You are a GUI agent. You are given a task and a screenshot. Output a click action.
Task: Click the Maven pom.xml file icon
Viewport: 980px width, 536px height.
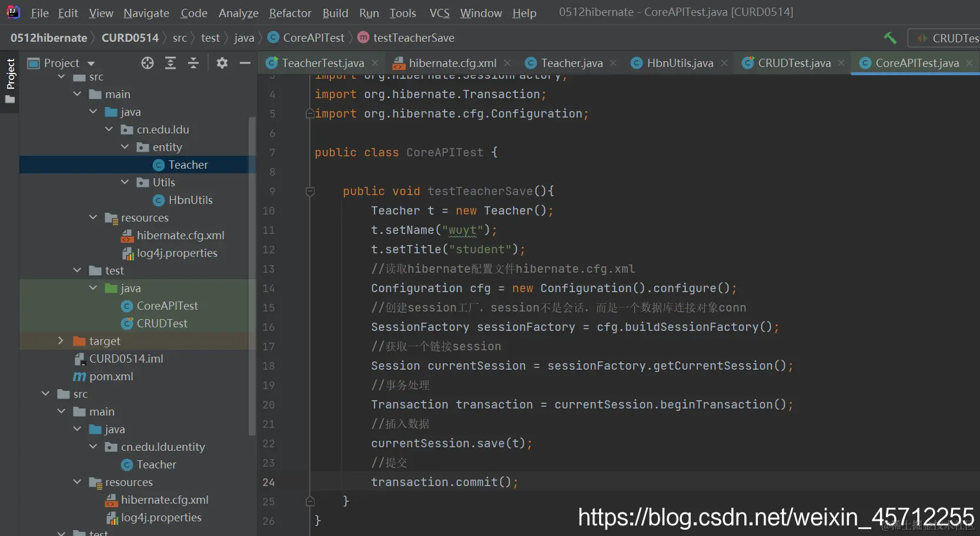79,376
